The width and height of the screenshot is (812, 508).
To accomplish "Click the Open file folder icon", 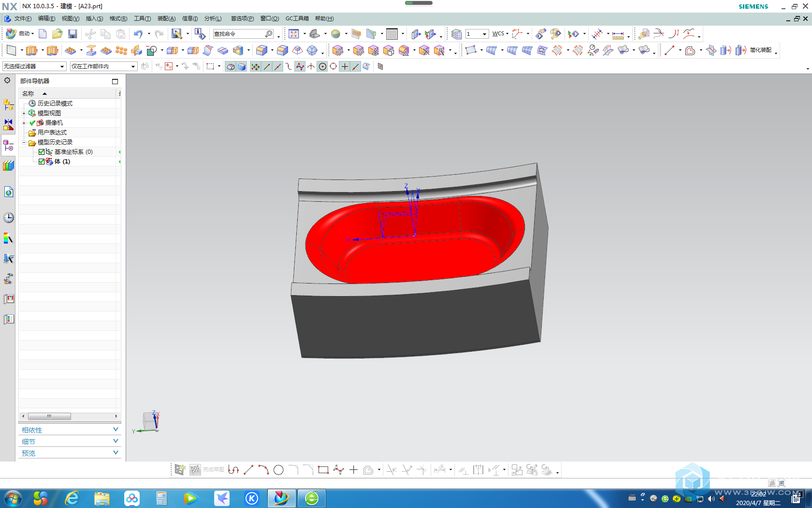I will click(58, 34).
